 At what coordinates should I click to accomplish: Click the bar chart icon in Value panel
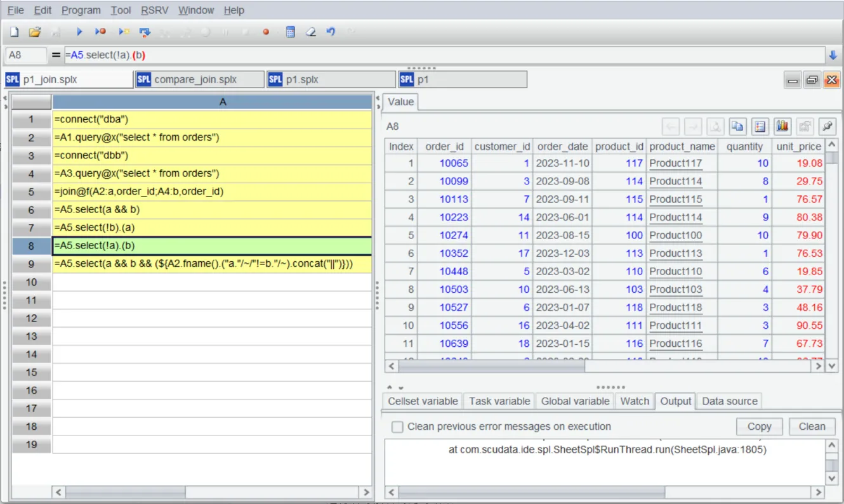782,126
